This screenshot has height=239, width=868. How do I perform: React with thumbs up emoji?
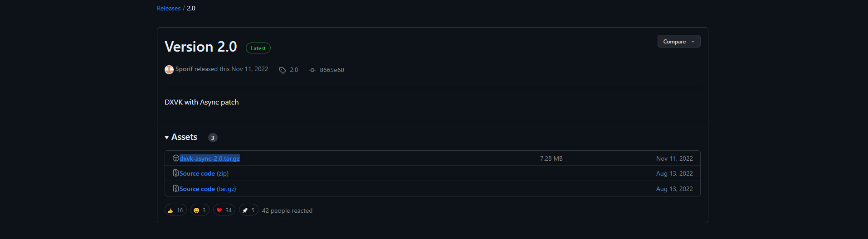tap(176, 210)
